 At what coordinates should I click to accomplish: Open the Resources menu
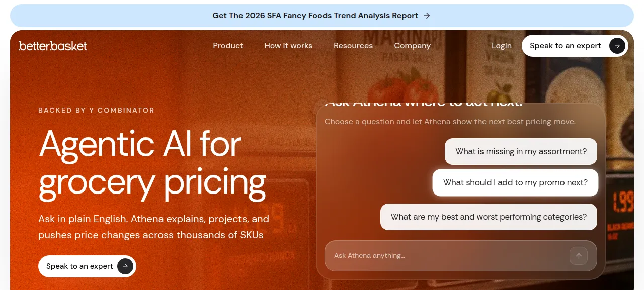coord(353,46)
